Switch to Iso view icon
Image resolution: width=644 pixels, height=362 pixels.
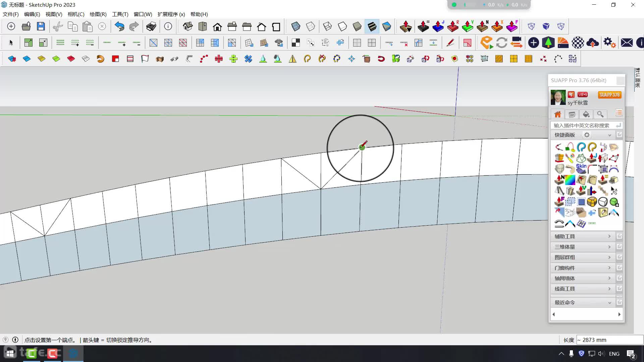click(x=188, y=26)
